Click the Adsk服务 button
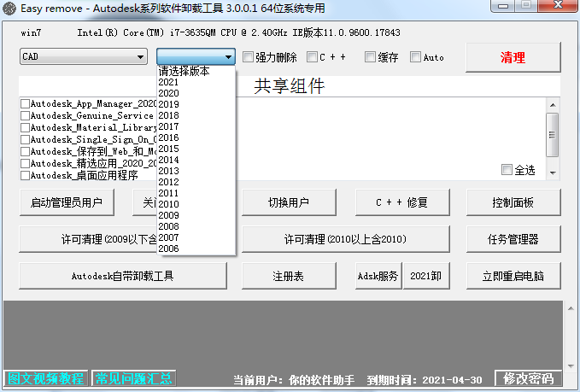Image resolution: width=580 pixels, height=392 pixels. click(378, 276)
